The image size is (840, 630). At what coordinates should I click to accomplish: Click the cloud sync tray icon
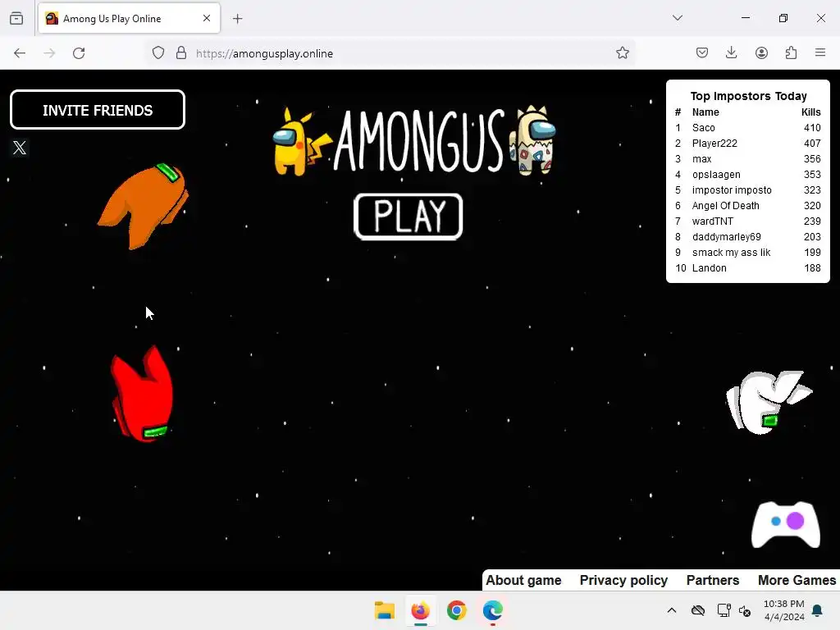click(x=697, y=610)
